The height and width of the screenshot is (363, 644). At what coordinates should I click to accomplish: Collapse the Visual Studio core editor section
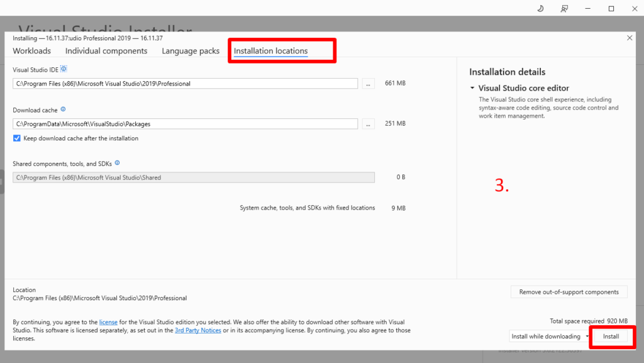point(472,88)
